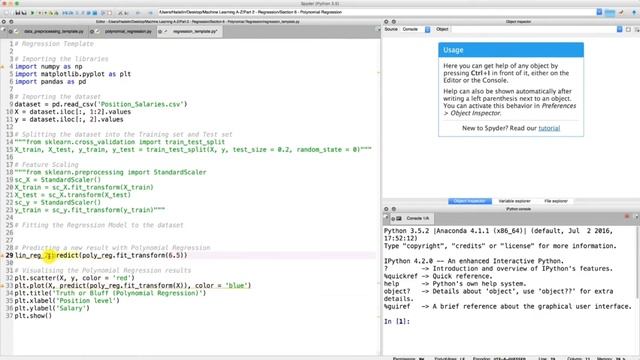
Task: Click the pd.read_csv('Position_Salaries.csv') line
Action: click(101, 104)
